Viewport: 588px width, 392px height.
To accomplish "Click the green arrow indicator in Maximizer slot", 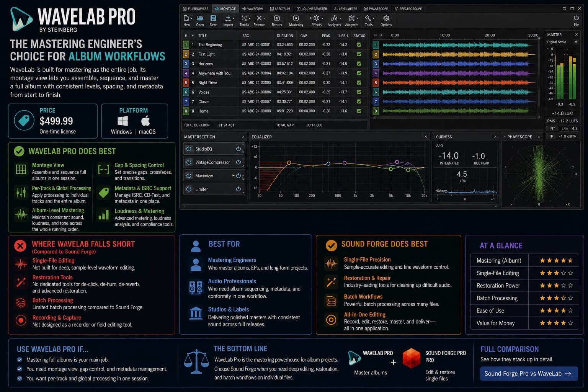I will [x=233, y=176].
